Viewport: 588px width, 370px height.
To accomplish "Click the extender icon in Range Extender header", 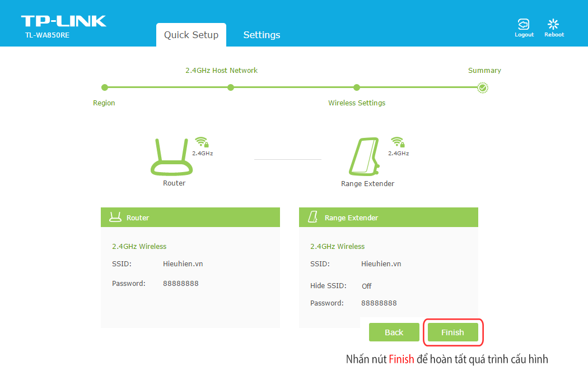I will pos(312,218).
